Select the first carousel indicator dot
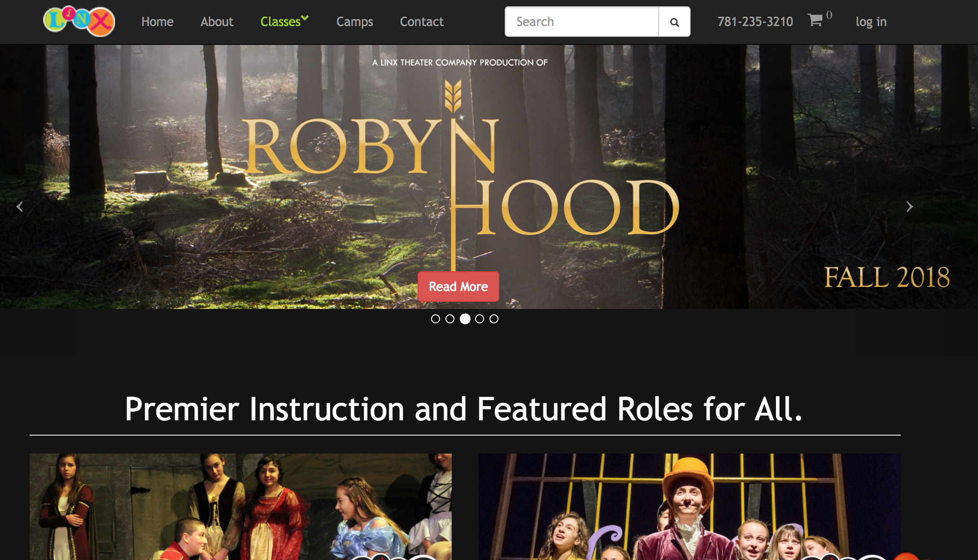Image resolution: width=978 pixels, height=560 pixels. point(435,319)
